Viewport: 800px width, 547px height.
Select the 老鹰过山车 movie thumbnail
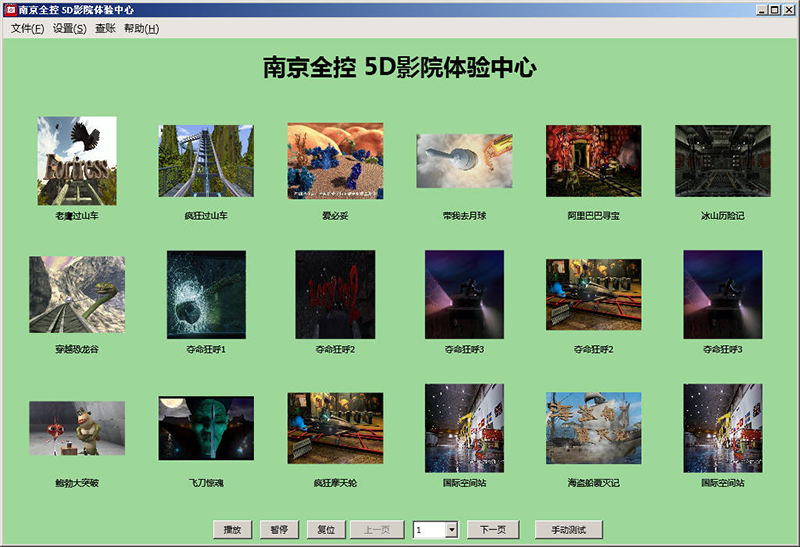(77, 161)
